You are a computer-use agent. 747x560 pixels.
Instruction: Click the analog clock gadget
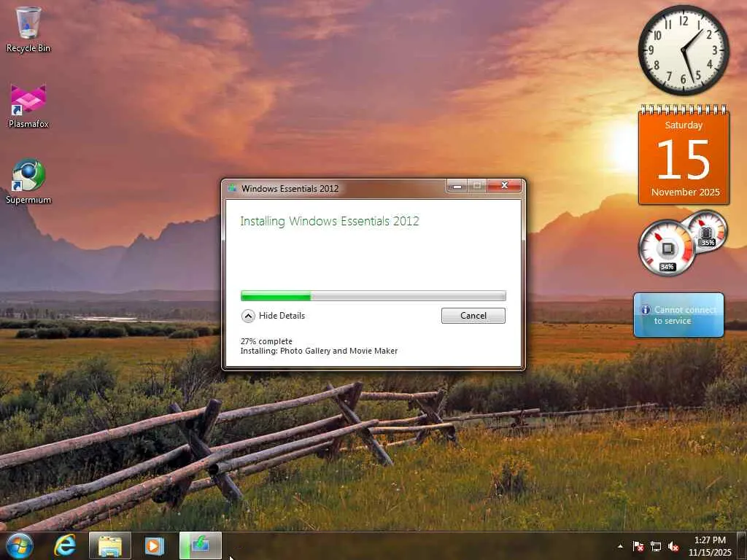point(684,50)
